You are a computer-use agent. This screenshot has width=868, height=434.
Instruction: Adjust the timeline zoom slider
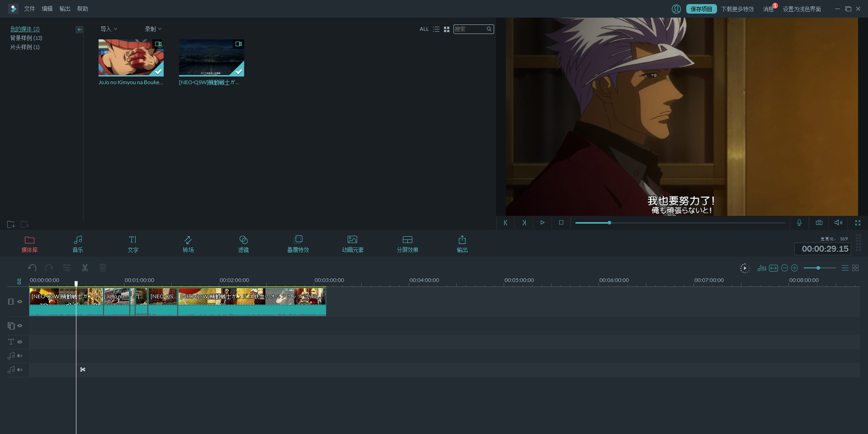tap(820, 268)
